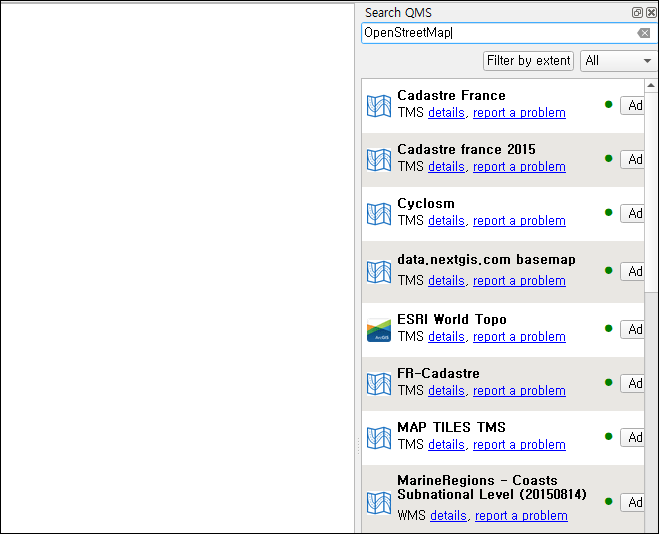Undock the Search QMS panel
659x534 pixels.
637,13
